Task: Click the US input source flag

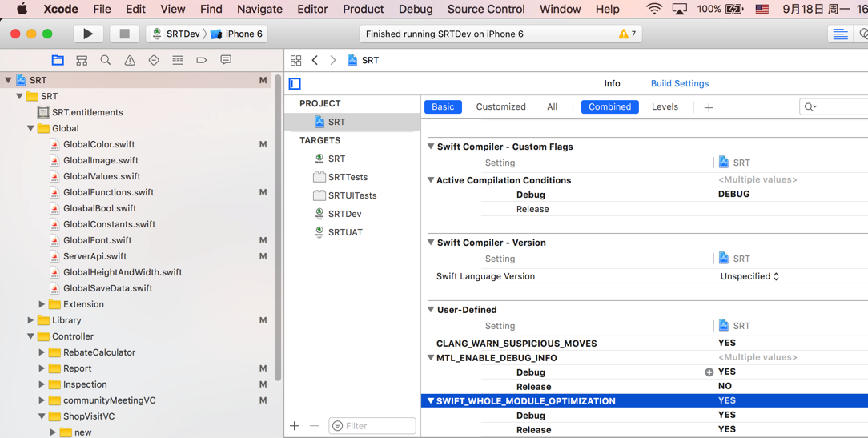Action: pyautogui.click(x=762, y=9)
